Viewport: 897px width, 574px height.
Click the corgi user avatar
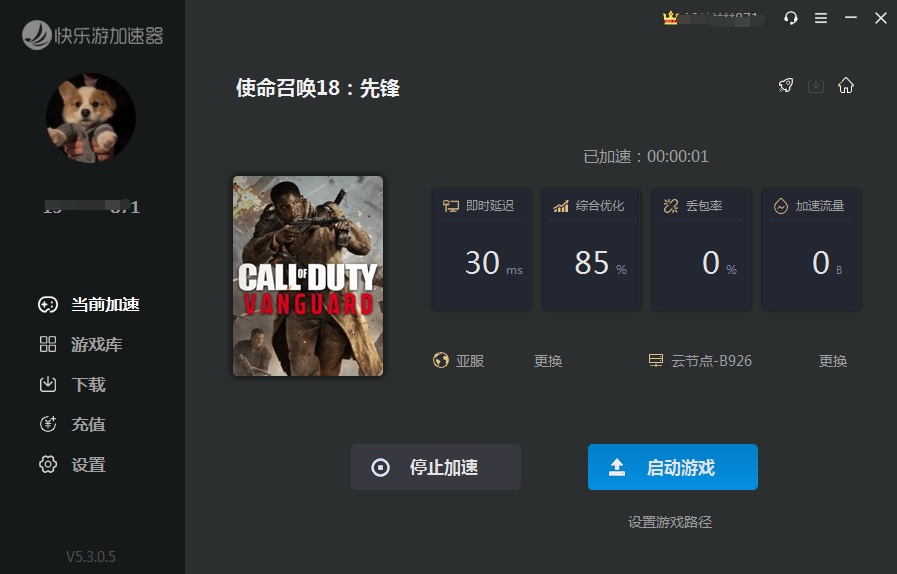coord(90,118)
